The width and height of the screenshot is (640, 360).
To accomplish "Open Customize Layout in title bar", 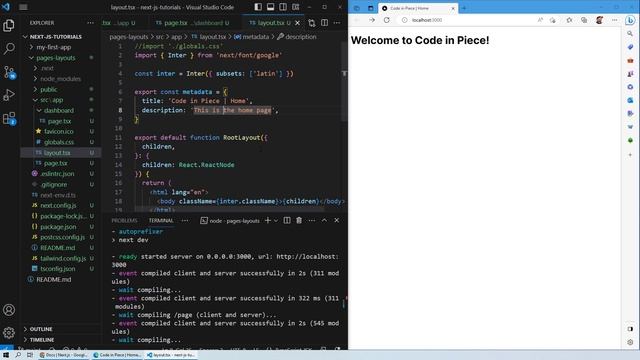I will [296, 7].
